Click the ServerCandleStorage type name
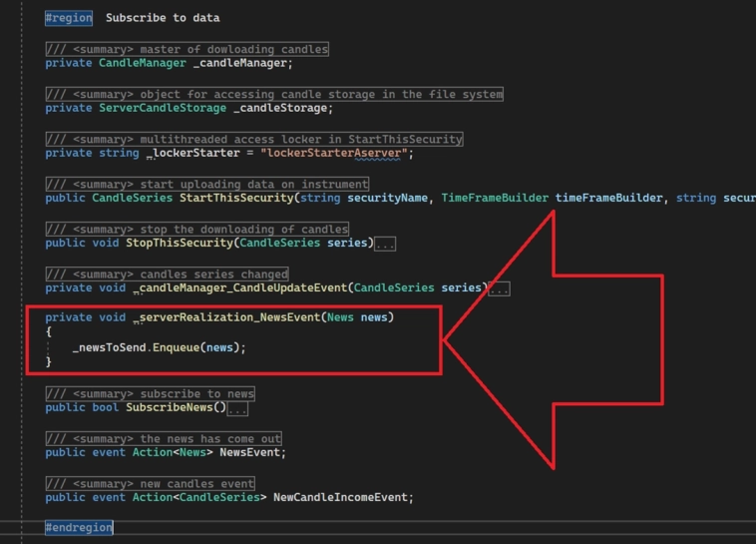Screen dimensions: 756x544 point(163,108)
